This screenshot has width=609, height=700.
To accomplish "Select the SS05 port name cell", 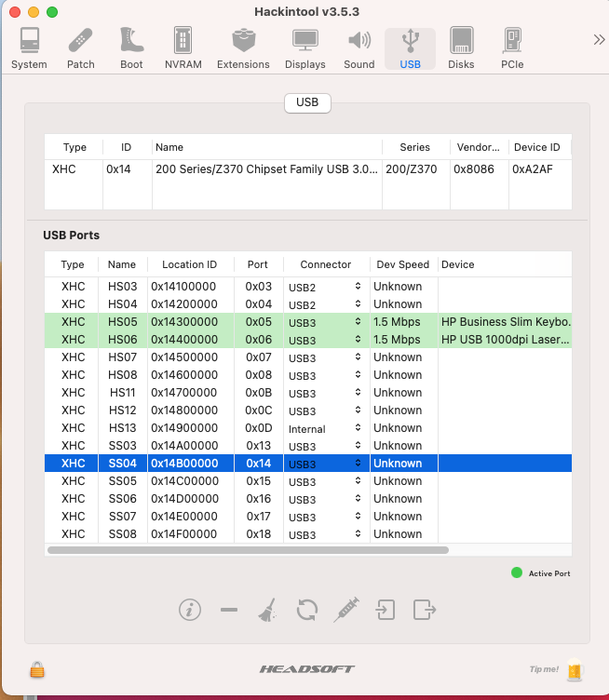I will click(x=122, y=481).
